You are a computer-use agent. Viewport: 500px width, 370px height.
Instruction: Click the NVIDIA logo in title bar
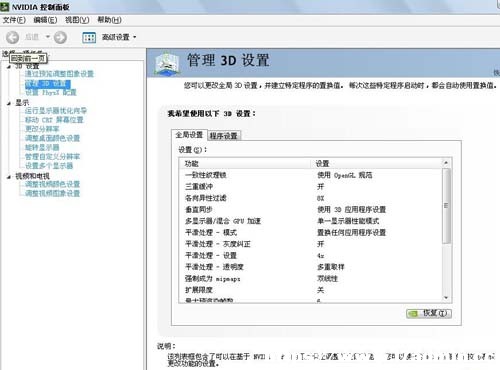click(x=4, y=7)
